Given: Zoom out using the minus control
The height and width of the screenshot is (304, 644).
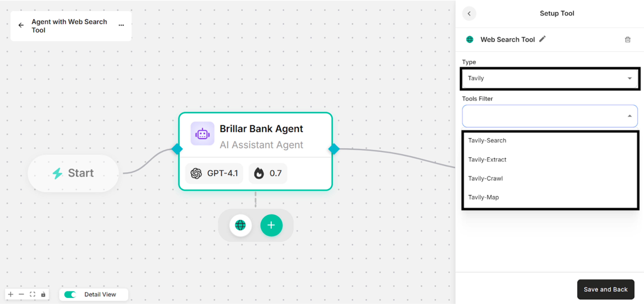Looking at the screenshot, I should pos(21,294).
